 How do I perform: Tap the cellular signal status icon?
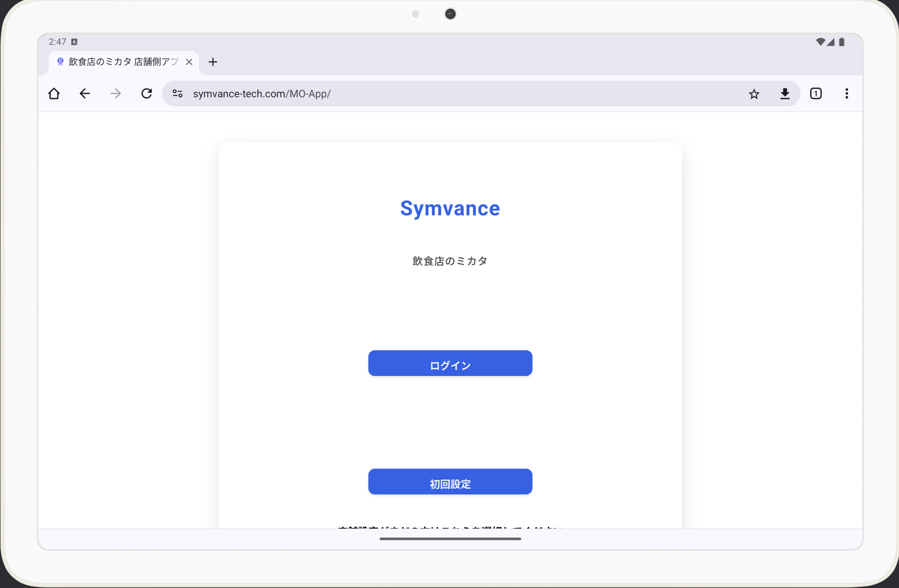pyautogui.click(x=831, y=41)
